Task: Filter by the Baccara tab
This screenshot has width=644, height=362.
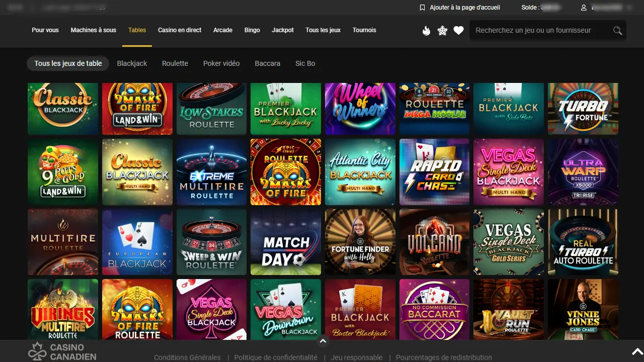Action: (x=268, y=63)
